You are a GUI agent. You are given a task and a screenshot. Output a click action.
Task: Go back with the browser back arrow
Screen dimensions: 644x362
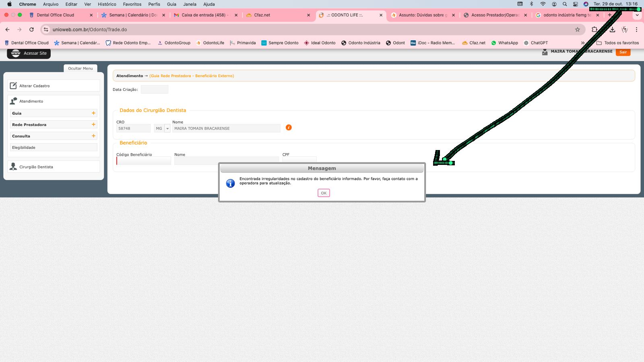[8, 29]
